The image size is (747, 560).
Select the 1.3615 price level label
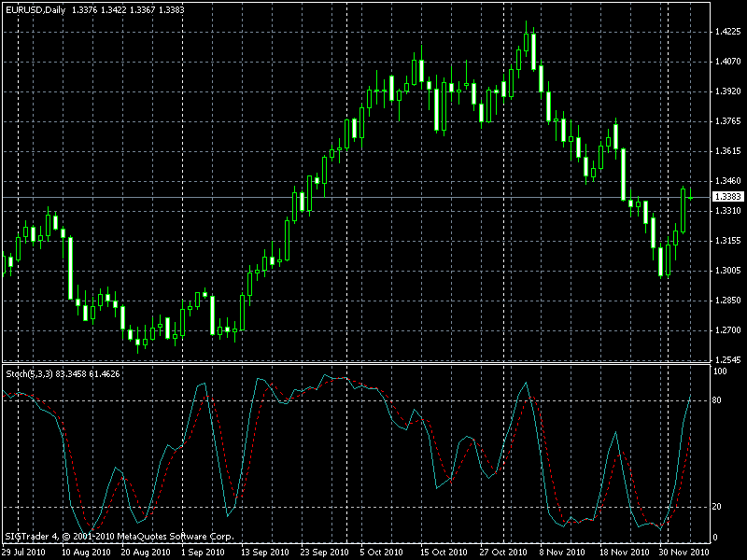coord(728,151)
